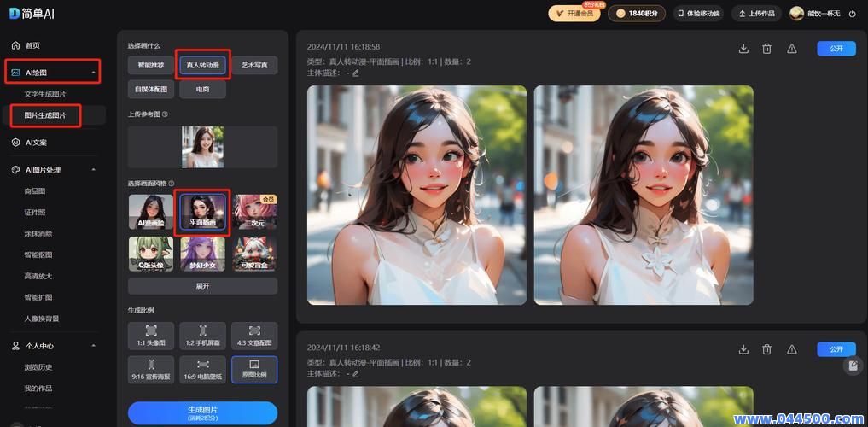Click the uploaded reference photo thumbnail

(202, 147)
